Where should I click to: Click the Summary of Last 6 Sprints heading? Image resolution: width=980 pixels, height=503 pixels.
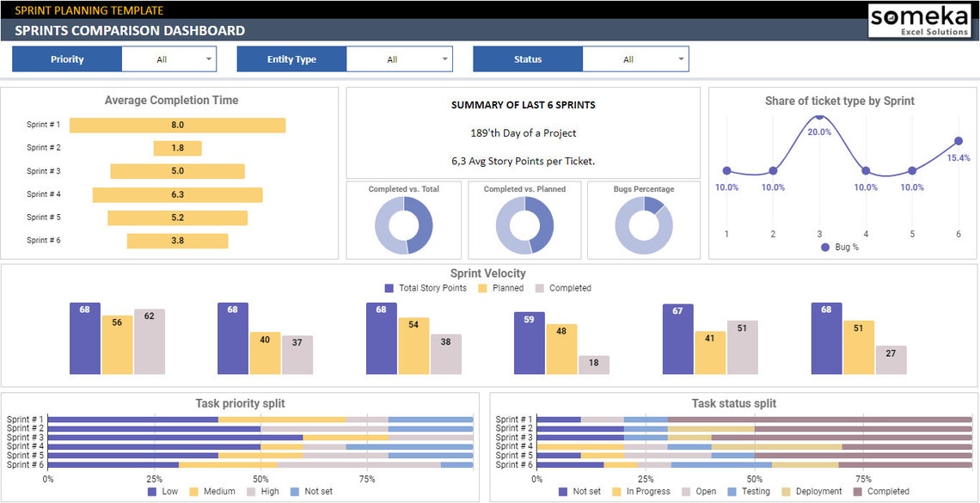(524, 105)
